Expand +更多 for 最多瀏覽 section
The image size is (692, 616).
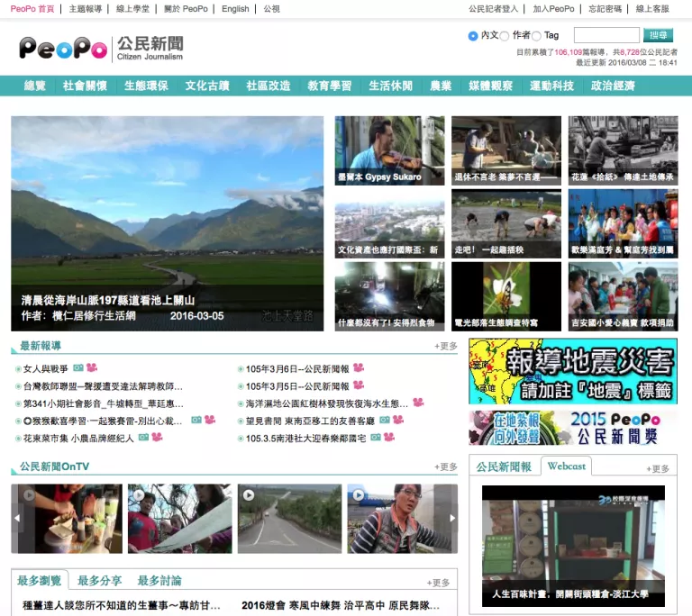point(438,583)
